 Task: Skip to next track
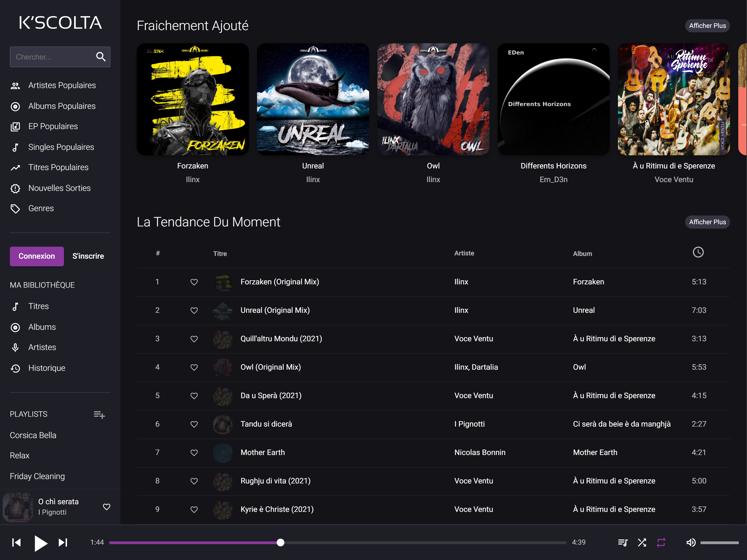(x=63, y=542)
